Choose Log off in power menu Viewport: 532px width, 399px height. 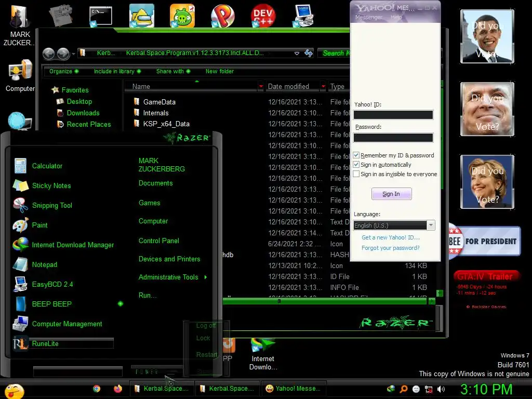click(x=206, y=326)
